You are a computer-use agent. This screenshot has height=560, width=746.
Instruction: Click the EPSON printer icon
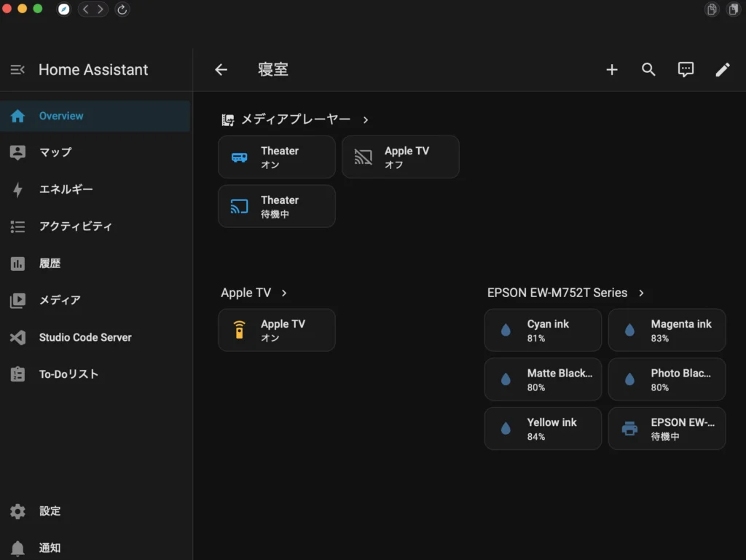629,429
